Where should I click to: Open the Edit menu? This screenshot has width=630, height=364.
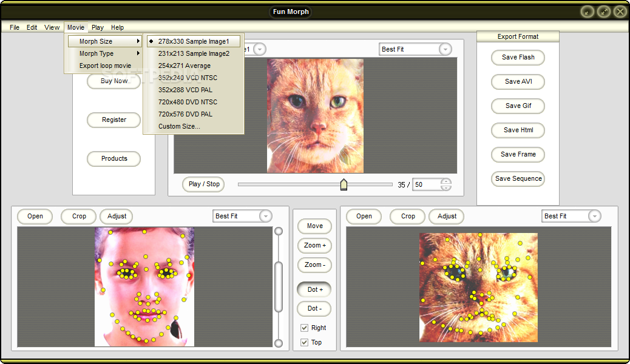tap(32, 27)
